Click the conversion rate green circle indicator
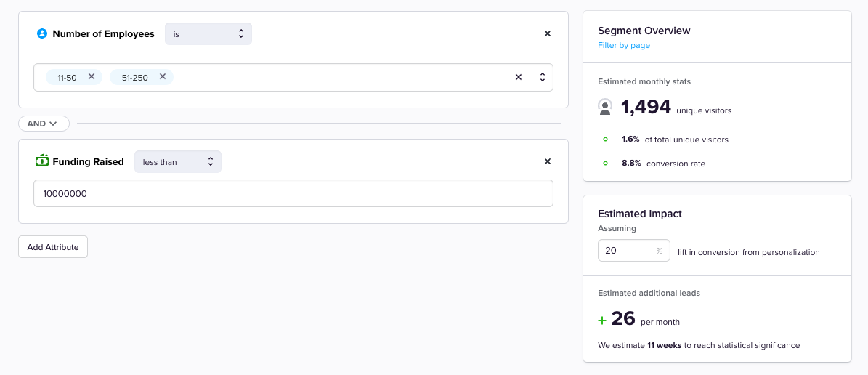The image size is (868, 375). click(x=605, y=164)
